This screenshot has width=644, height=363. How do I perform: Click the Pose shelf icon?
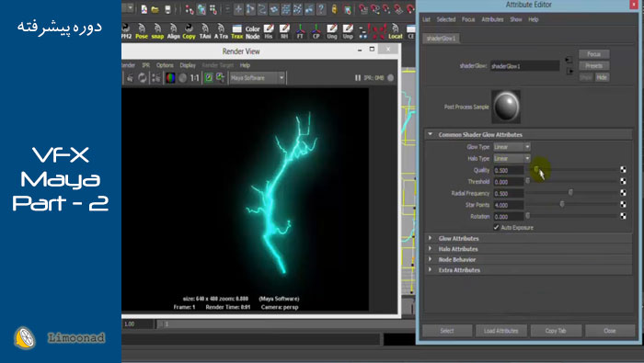coord(142,31)
